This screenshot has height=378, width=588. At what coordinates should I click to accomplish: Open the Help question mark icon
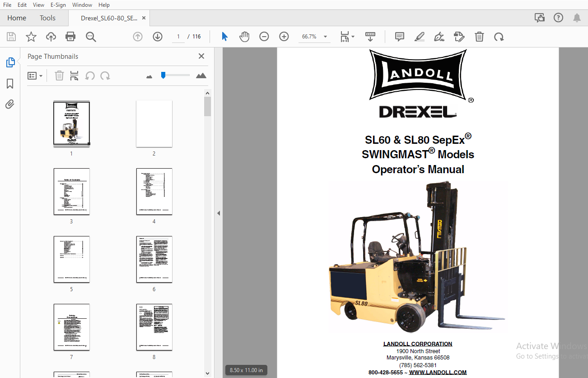558,18
